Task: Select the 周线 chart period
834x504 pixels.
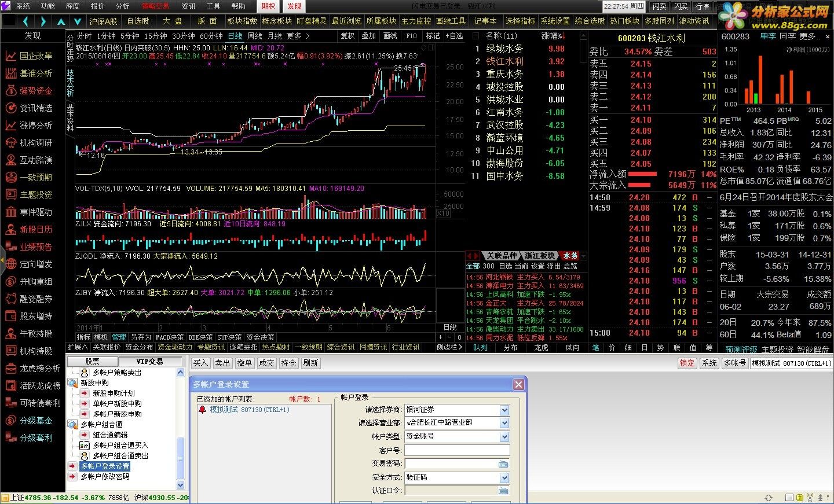Action: pos(255,36)
